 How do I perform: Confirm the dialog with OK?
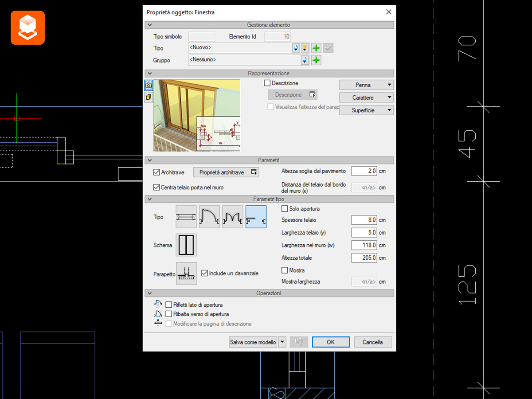(330, 342)
